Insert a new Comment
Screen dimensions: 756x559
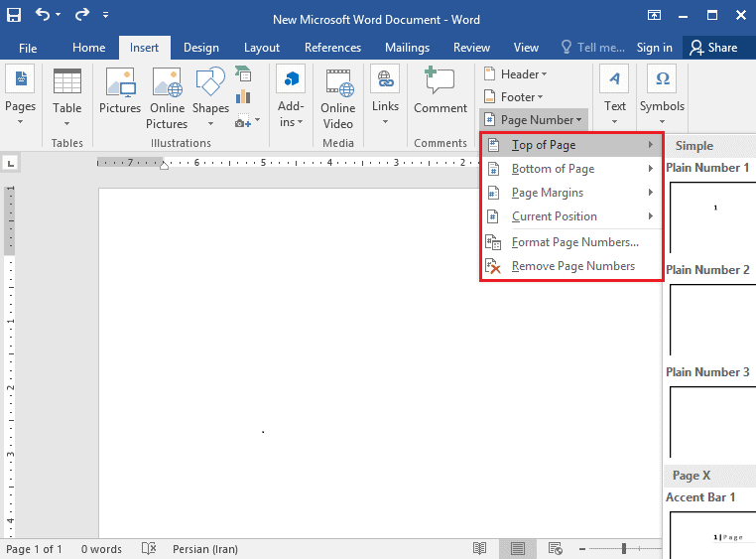tap(441, 91)
